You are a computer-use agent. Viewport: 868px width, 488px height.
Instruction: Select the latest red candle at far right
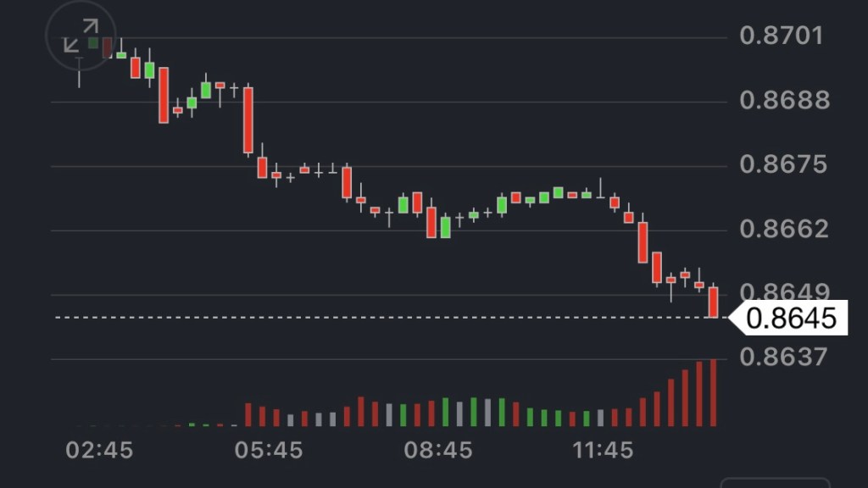[714, 302]
